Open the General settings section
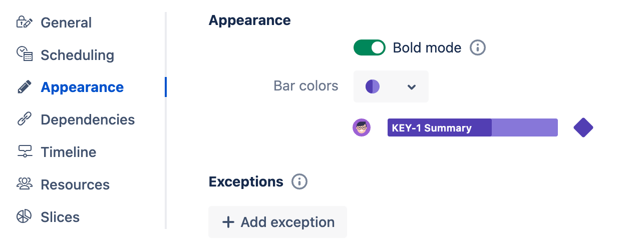The width and height of the screenshot is (644, 250). point(66,22)
